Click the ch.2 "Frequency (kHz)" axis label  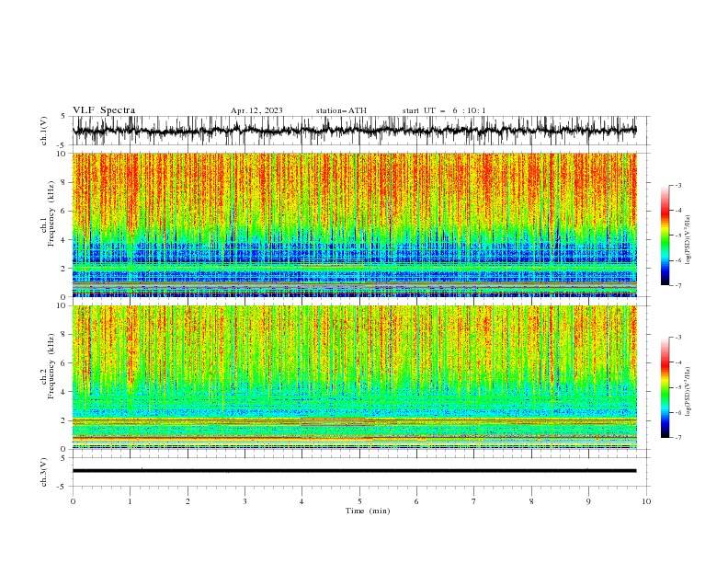tap(51, 366)
